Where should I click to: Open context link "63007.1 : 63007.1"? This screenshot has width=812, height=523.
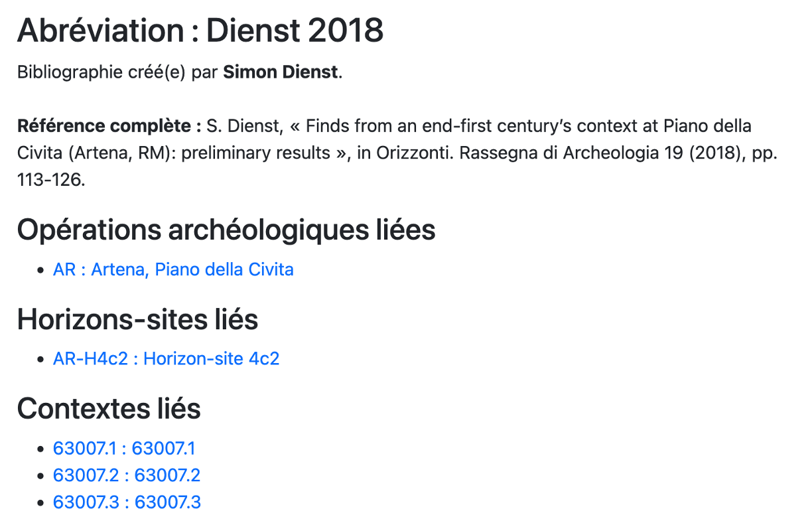(x=124, y=449)
